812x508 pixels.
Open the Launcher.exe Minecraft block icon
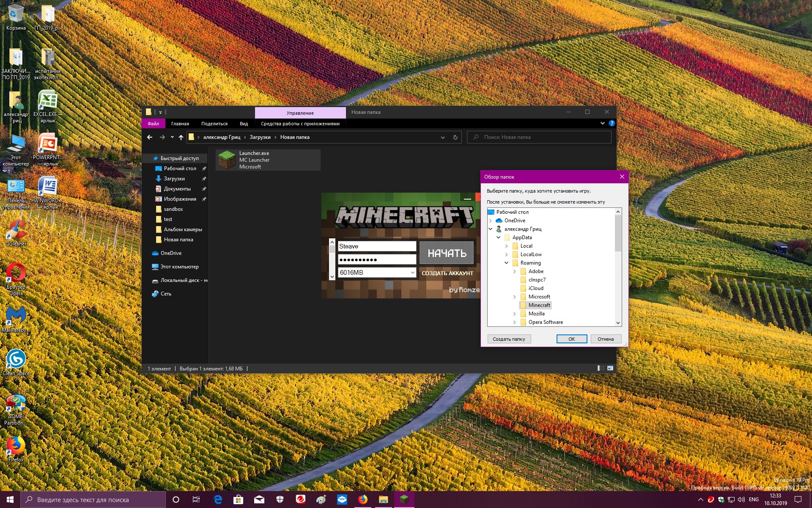pyautogui.click(x=227, y=160)
